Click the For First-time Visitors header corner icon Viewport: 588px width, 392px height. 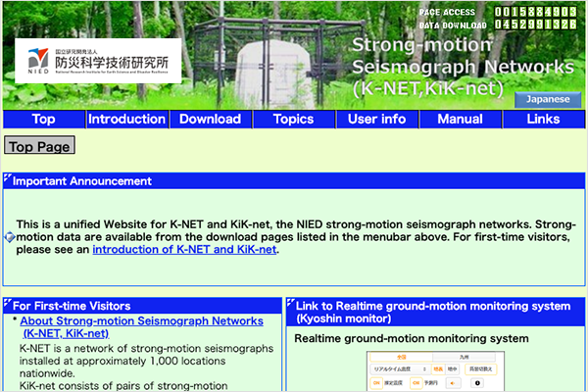(x=8, y=304)
